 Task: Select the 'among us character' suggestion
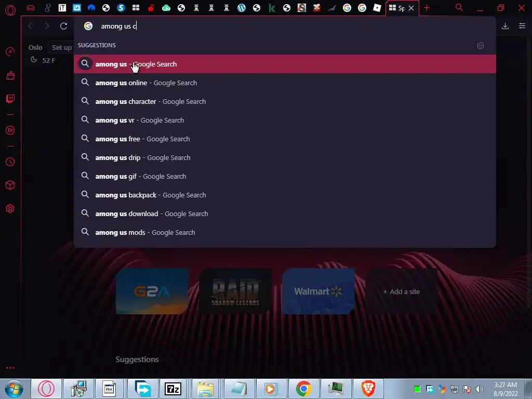(285, 101)
